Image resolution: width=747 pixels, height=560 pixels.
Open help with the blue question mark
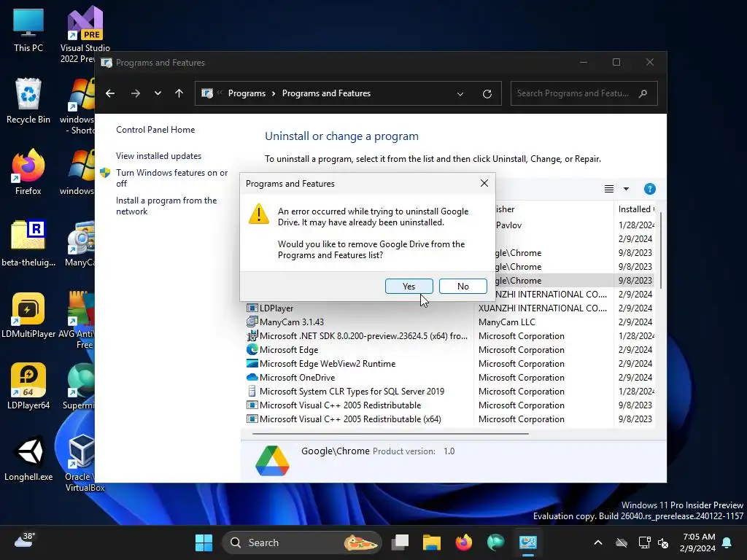(649, 189)
